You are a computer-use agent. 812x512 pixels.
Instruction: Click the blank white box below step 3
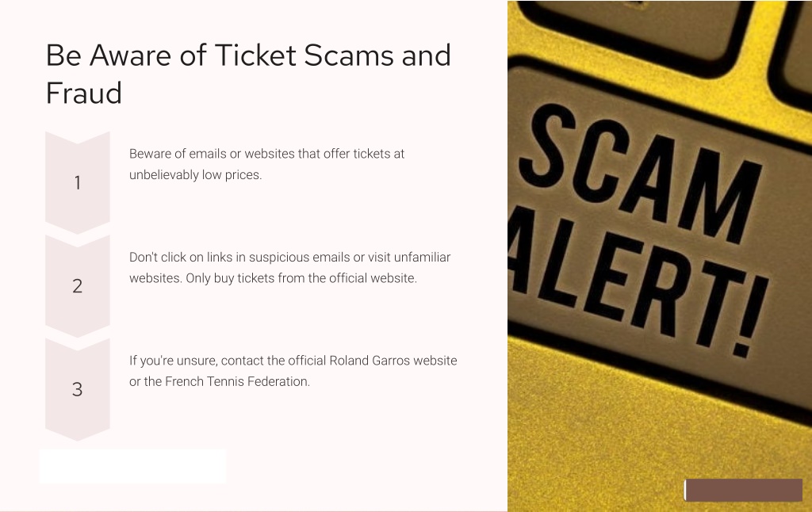132,466
